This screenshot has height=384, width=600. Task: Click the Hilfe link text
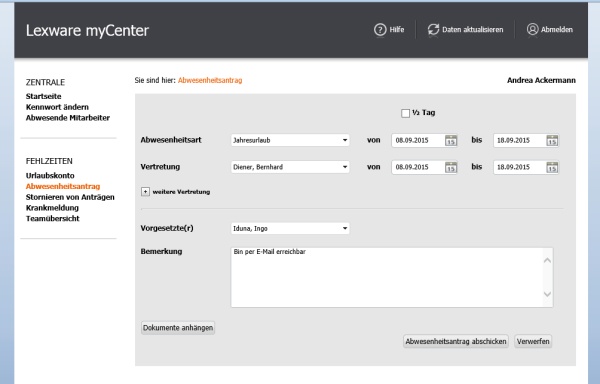pos(397,29)
